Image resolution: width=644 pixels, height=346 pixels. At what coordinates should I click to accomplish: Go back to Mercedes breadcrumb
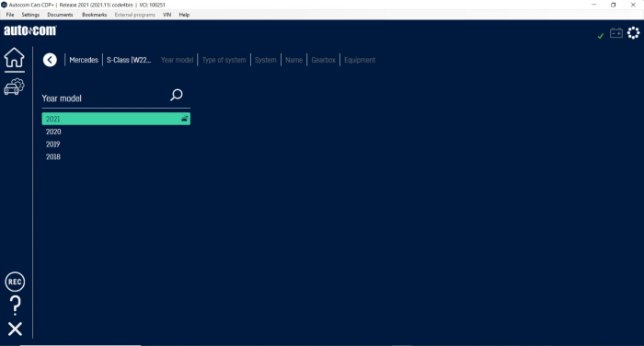coord(84,60)
